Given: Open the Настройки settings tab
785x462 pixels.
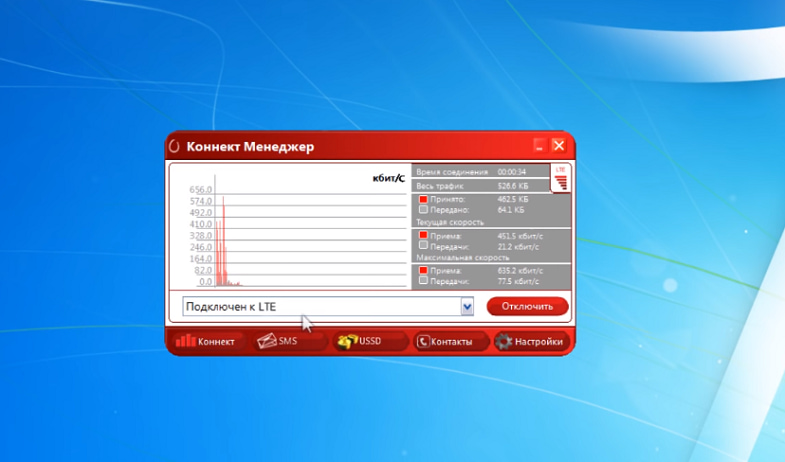Looking at the screenshot, I should coord(532,341).
